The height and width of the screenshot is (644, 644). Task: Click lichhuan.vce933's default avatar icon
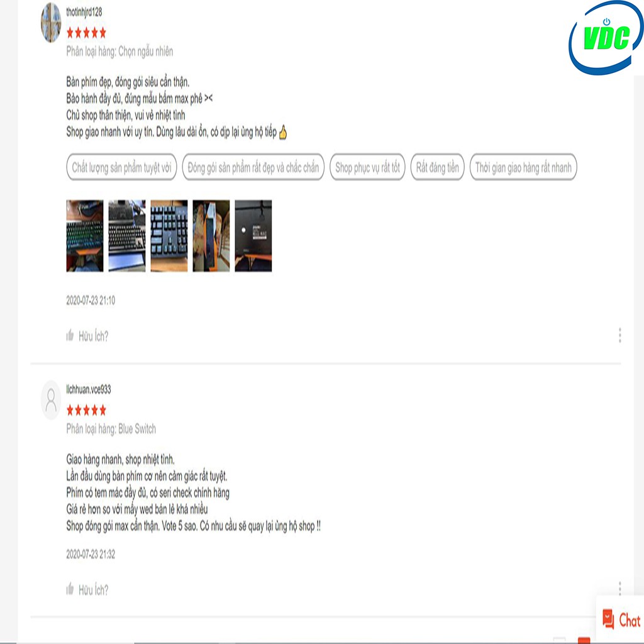coord(51,400)
